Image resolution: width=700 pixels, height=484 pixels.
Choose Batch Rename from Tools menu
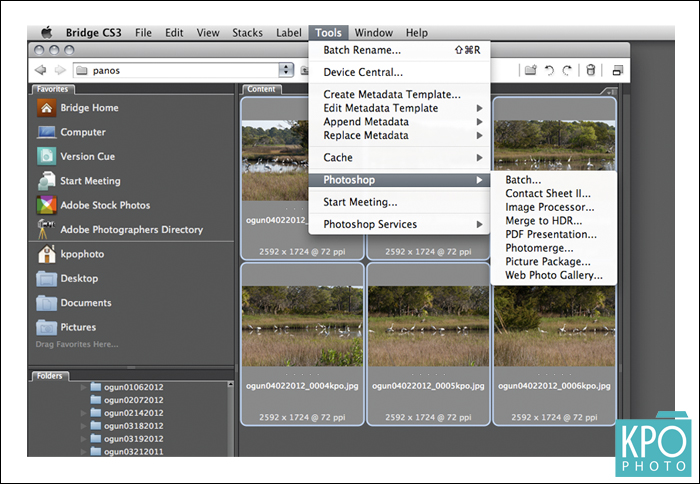coord(400,50)
